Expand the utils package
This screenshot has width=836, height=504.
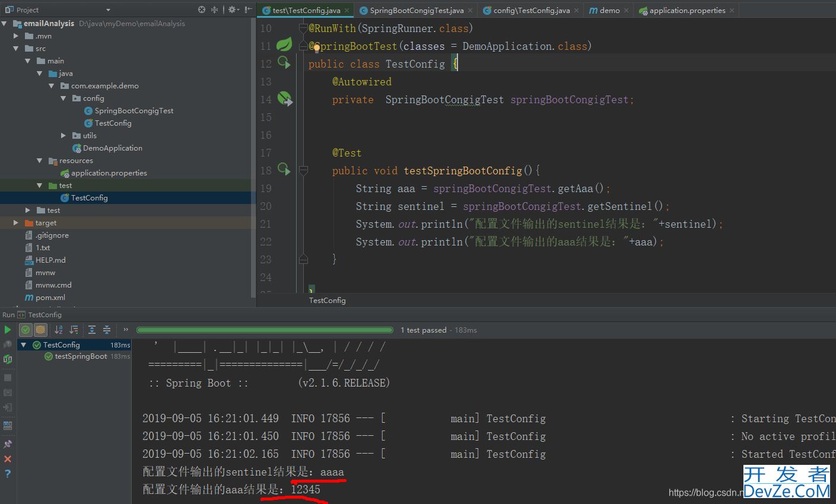coord(63,136)
